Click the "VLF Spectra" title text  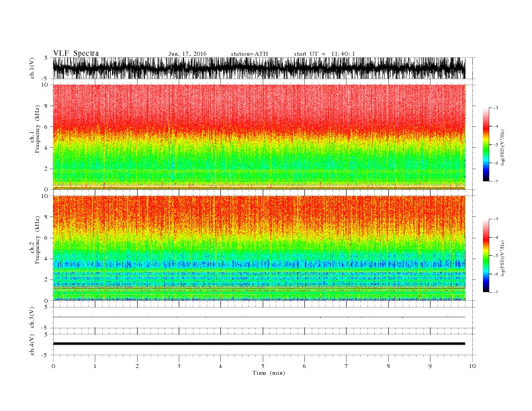[76, 53]
